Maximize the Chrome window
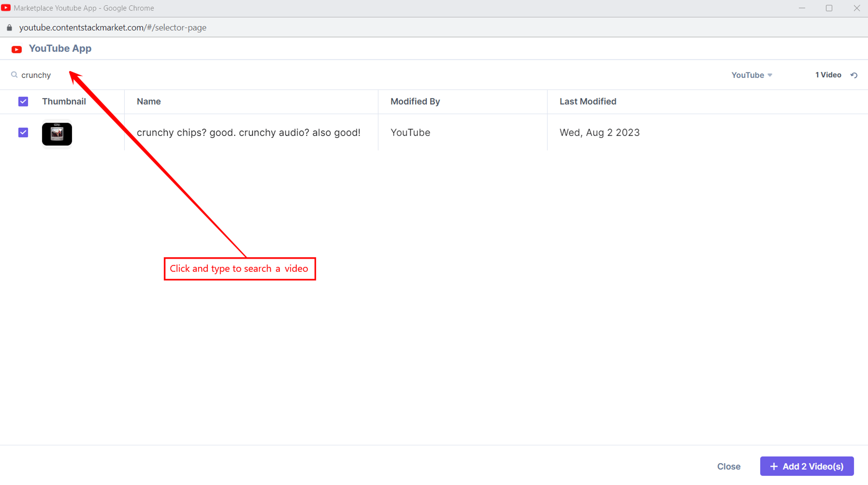The height and width of the screenshot is (485, 868). (829, 8)
